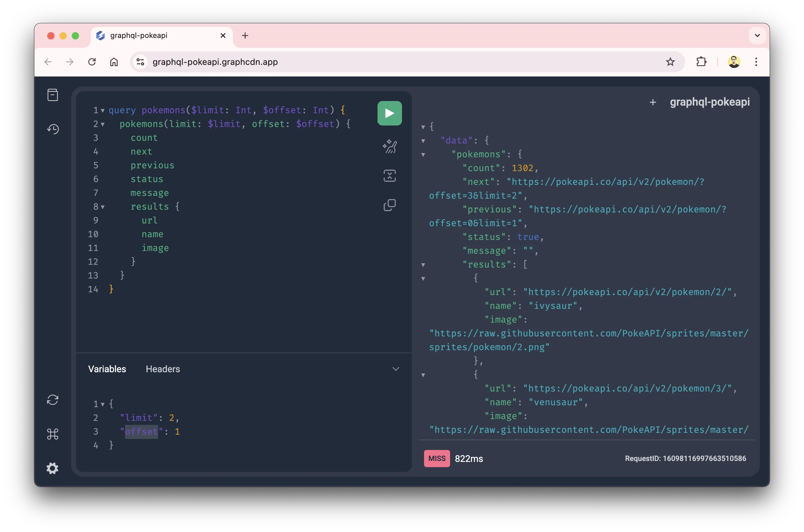Click the Merge fragments icon
Image resolution: width=804 pixels, height=532 pixels.
pyautogui.click(x=389, y=176)
